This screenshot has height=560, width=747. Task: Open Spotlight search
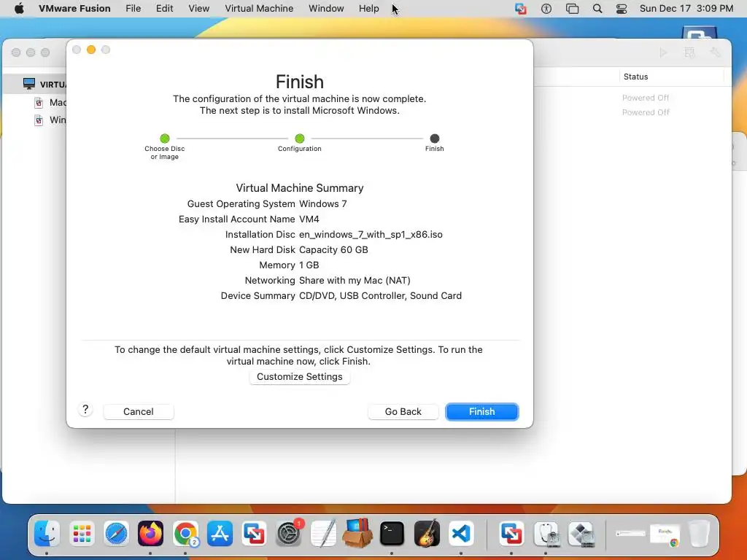(597, 9)
